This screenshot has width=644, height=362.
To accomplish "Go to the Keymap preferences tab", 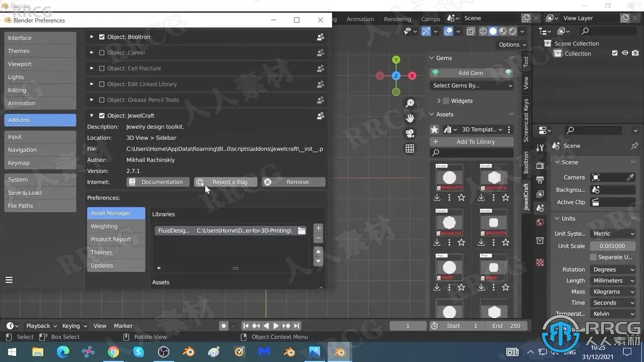I will (x=40, y=163).
